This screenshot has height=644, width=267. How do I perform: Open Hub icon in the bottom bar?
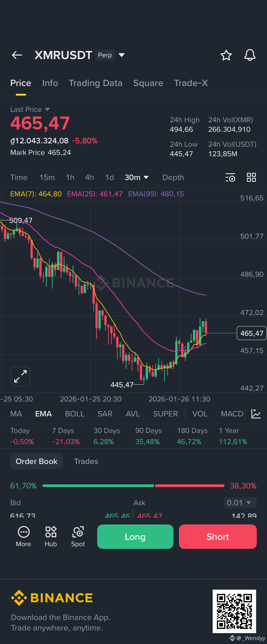(51, 536)
